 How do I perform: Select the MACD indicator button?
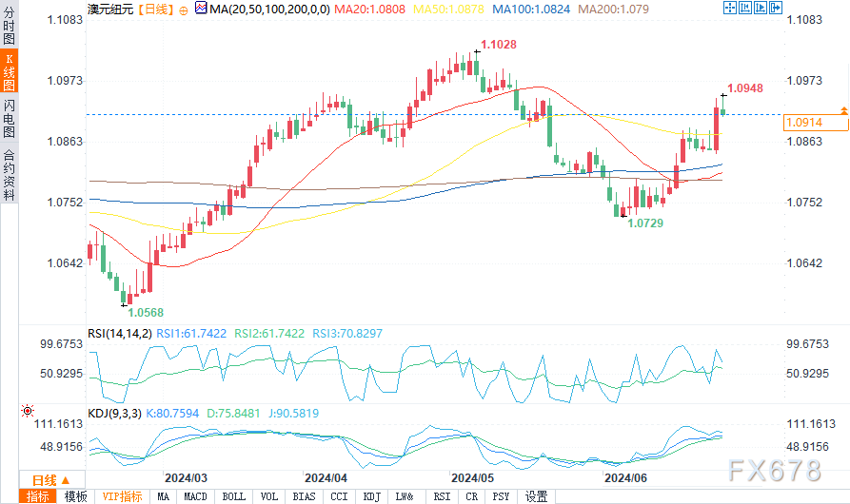(x=195, y=496)
